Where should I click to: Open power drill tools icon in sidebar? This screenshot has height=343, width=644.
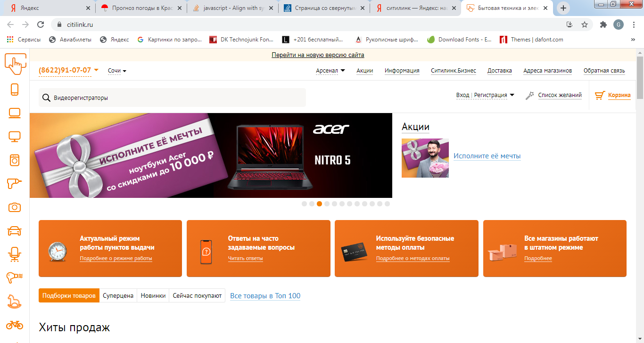click(x=15, y=184)
